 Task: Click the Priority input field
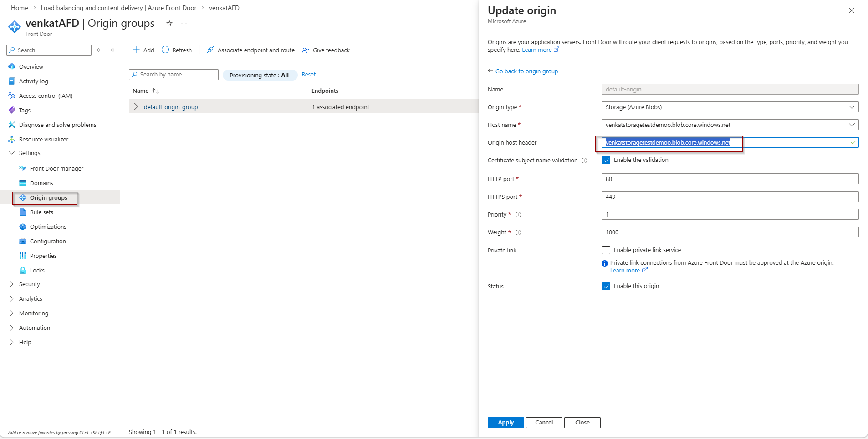(x=730, y=214)
